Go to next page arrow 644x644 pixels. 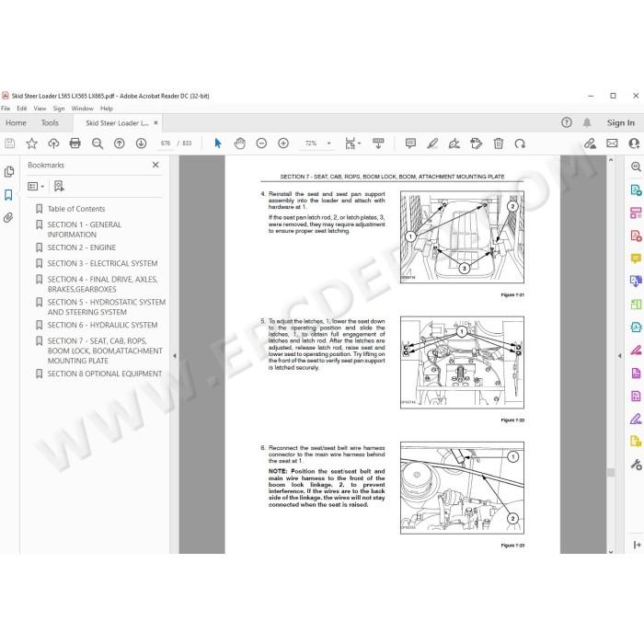(x=141, y=144)
